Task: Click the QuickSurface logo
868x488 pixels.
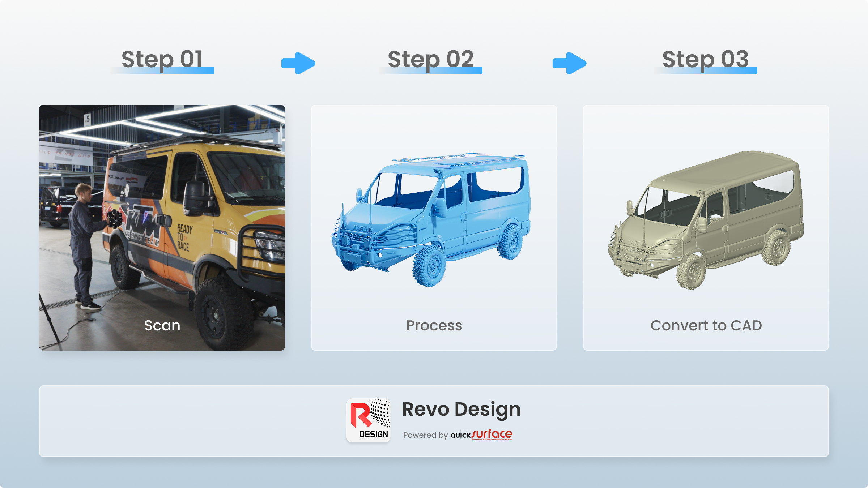Action: tap(481, 435)
